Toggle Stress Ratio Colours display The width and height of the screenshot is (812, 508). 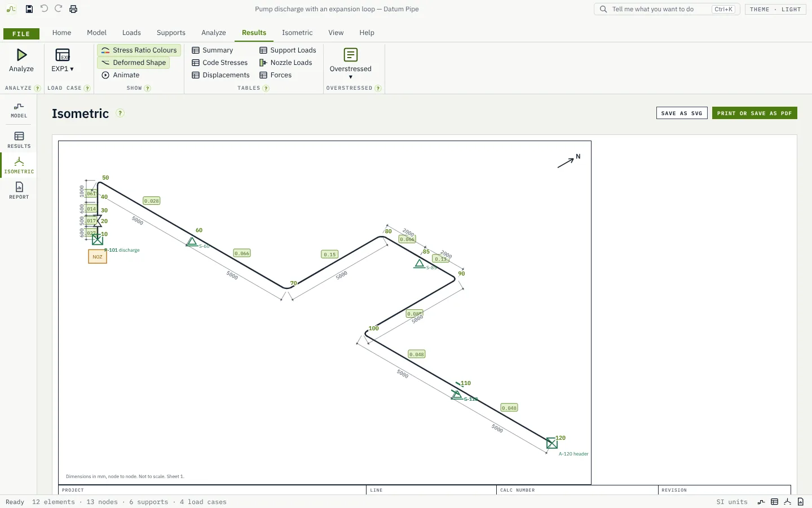pos(139,50)
